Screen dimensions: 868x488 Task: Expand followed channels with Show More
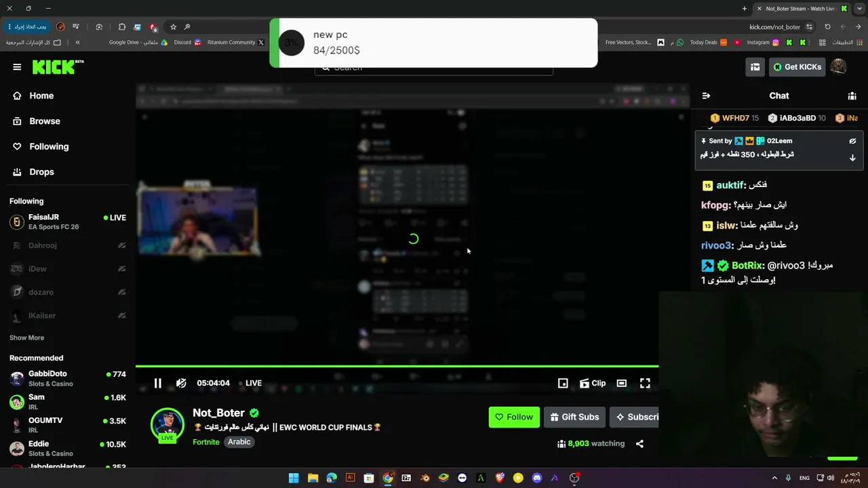(26, 338)
